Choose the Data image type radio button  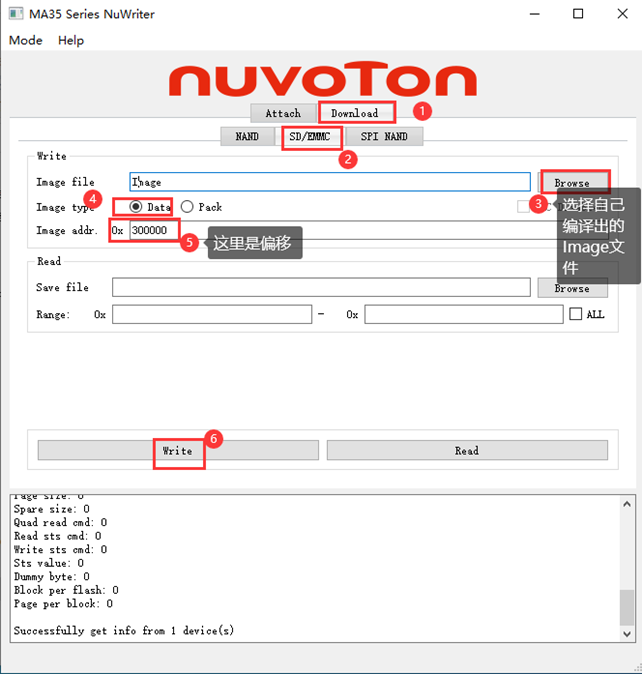point(136,207)
